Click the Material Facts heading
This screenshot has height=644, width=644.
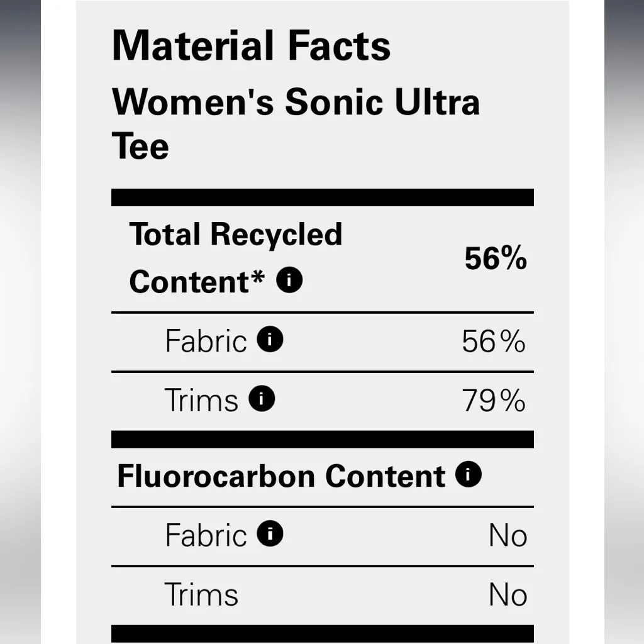251,45
